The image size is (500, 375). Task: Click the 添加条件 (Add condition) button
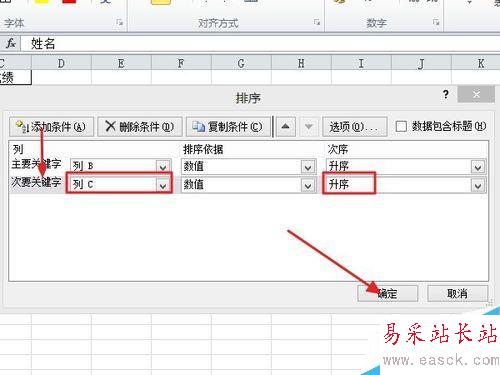(x=51, y=127)
